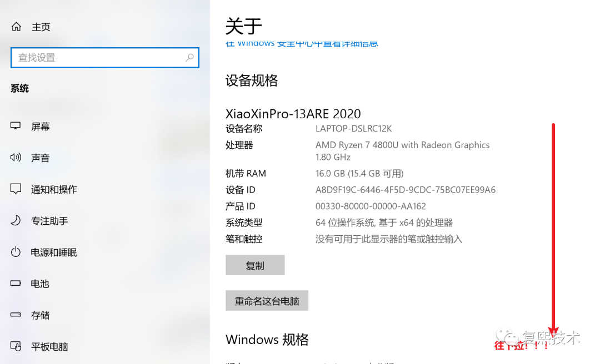Image resolution: width=600 pixels, height=364 pixels.
Task: Click the 产品 ID label
Action: 241,206
